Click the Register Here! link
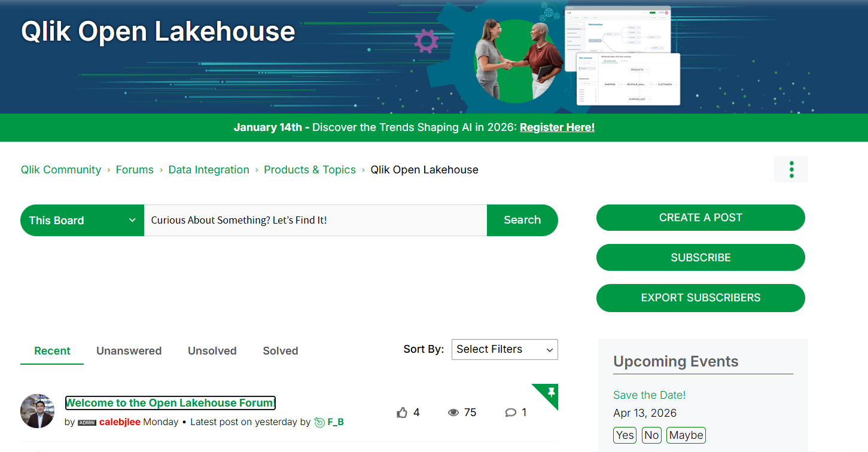Viewport: 868px width, 452px height. [x=557, y=127]
